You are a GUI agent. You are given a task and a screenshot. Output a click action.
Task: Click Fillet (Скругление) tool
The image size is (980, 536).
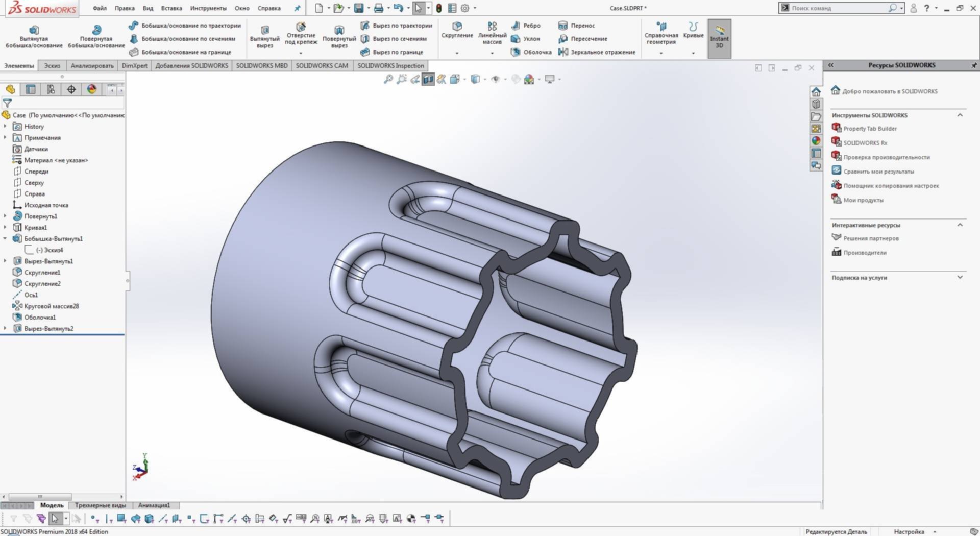pos(457,30)
